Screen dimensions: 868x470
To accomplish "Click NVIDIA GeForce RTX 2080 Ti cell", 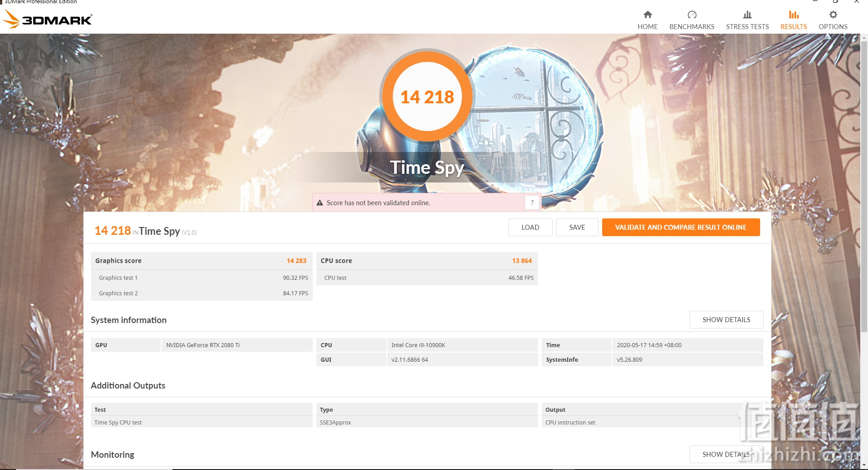I will [237, 345].
